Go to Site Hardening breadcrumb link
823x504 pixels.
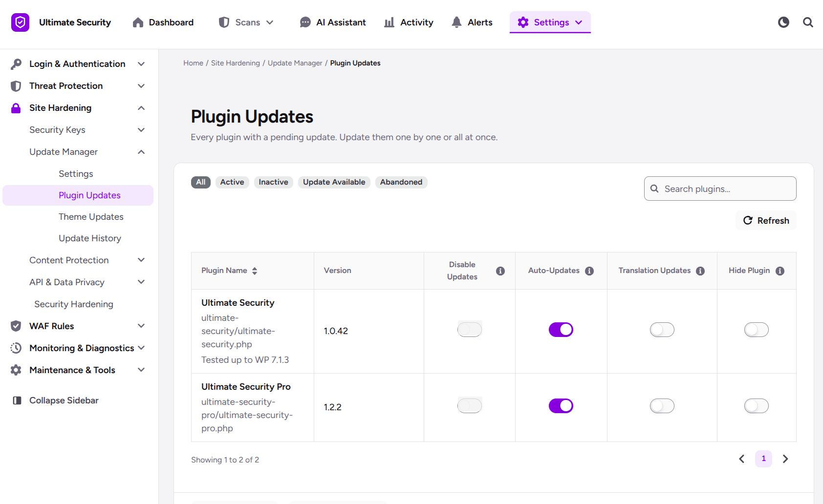(236, 63)
